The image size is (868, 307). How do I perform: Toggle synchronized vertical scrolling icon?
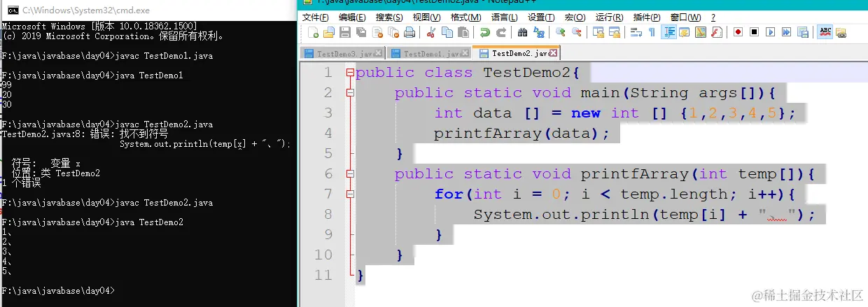coord(598,32)
